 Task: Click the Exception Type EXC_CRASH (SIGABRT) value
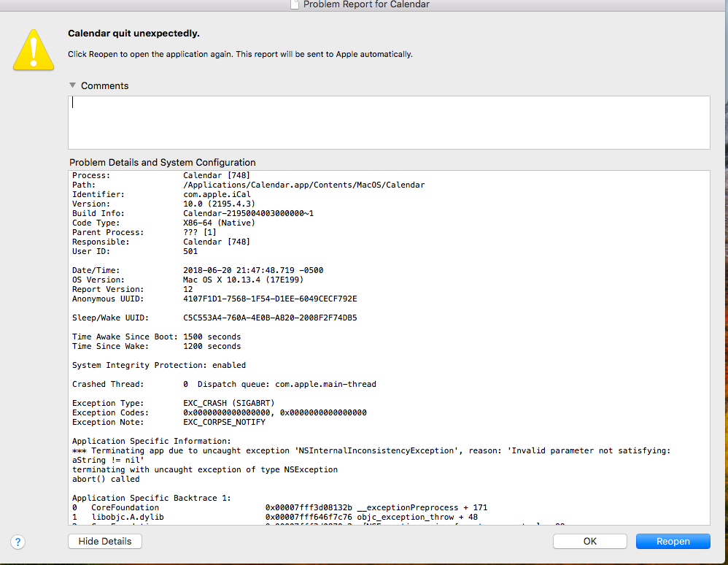pos(229,403)
